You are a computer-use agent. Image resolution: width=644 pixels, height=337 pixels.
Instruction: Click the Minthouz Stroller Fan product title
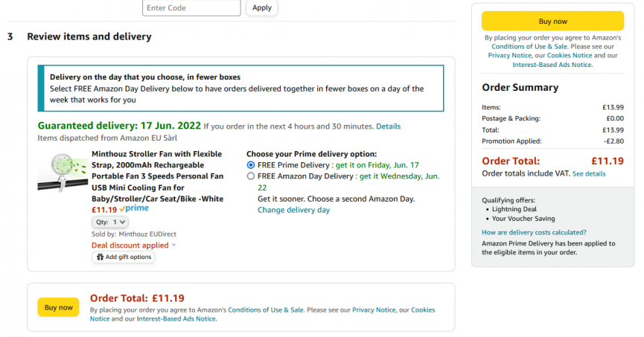[x=158, y=176]
